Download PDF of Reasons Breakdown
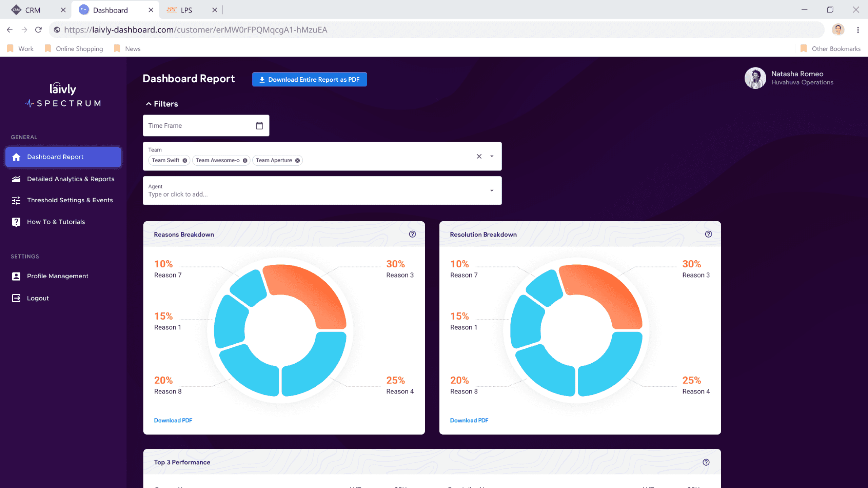The image size is (868, 488). 173,420
